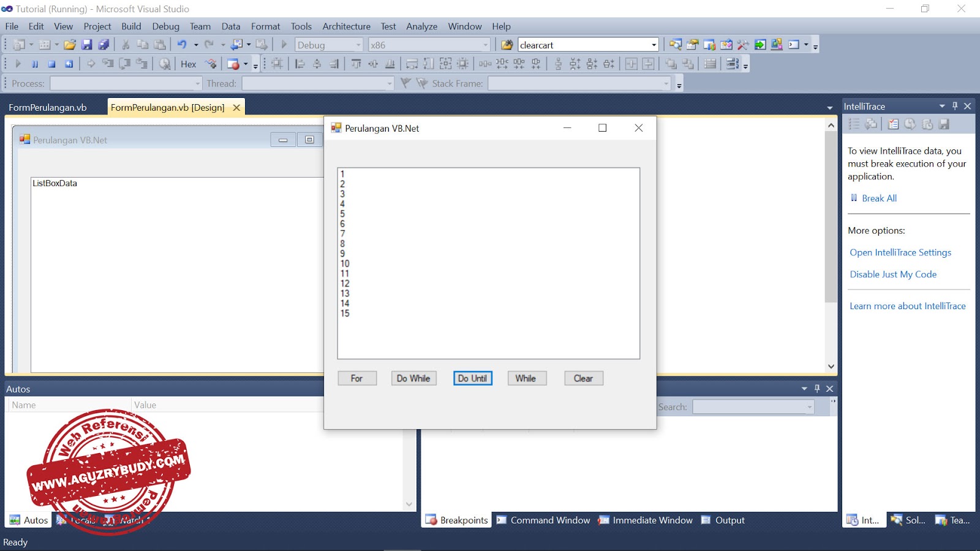Click the Clear button to empty list
980x551 pixels.
(x=584, y=378)
